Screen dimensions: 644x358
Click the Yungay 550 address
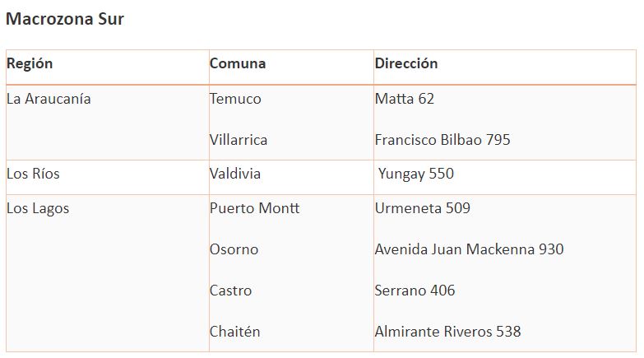[416, 174]
